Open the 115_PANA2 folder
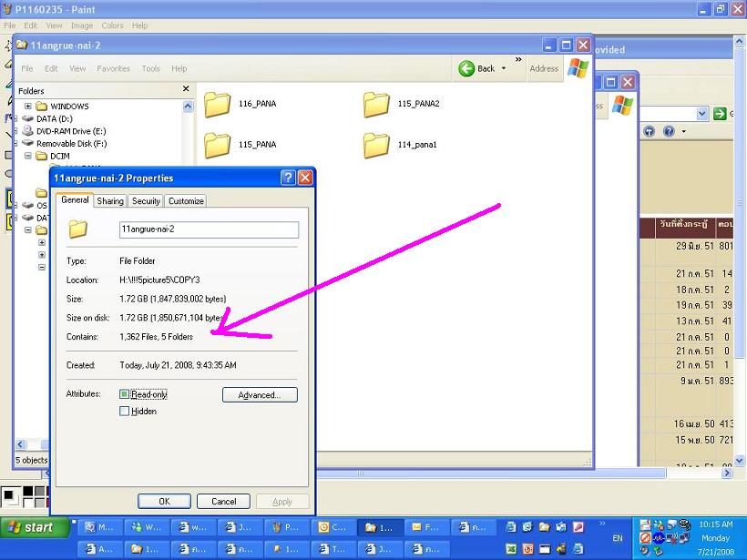The height and width of the screenshot is (560, 747). tap(376, 105)
